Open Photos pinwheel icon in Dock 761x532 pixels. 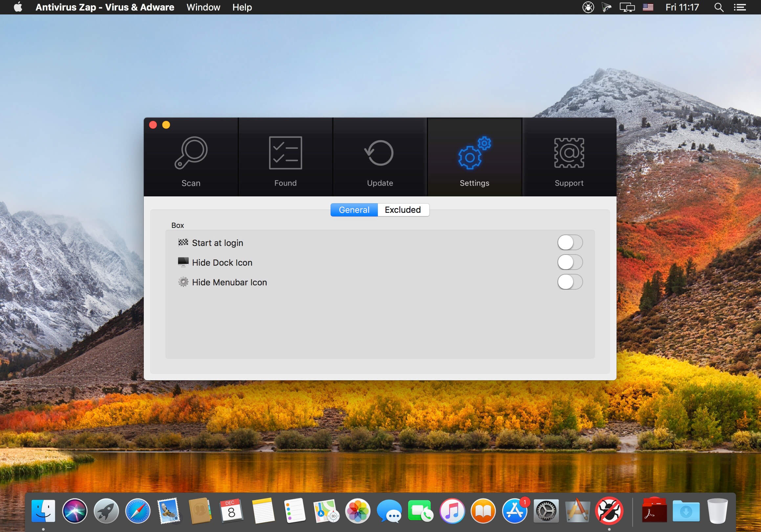(x=357, y=511)
